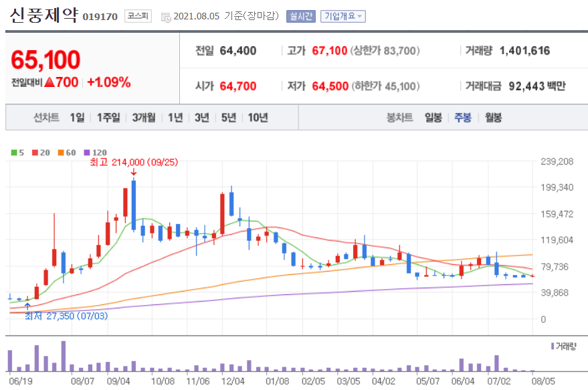This screenshot has width=588, height=390.
Task: Click the purple 120-period moving average legend swatch
Action: (x=86, y=153)
